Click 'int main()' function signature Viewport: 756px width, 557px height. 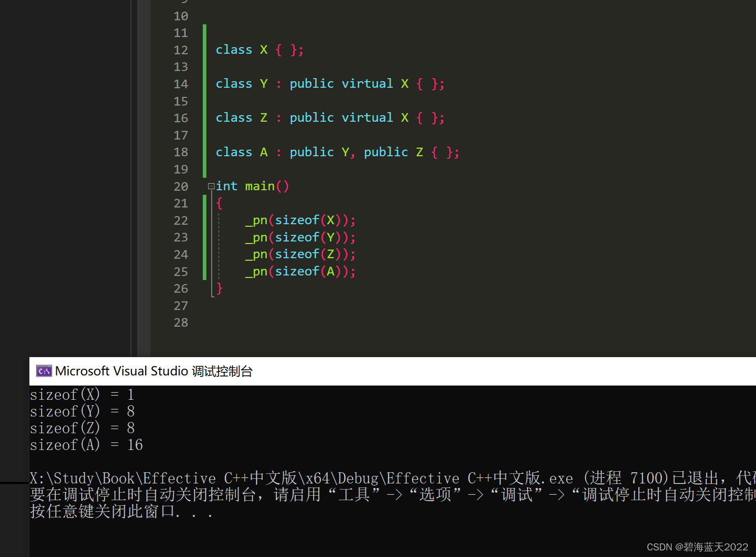[252, 186]
